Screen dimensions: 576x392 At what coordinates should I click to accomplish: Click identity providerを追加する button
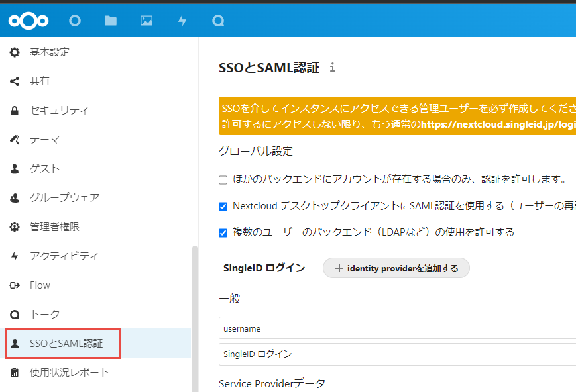click(396, 268)
